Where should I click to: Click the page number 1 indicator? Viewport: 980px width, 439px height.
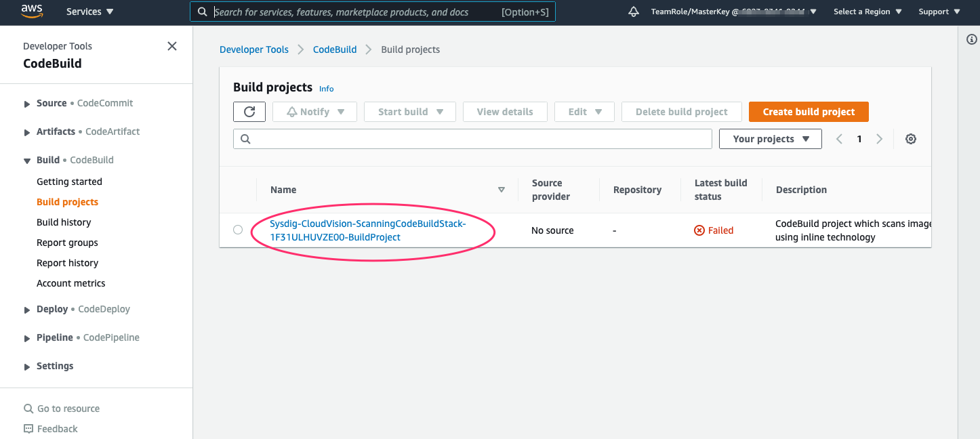[859, 139]
